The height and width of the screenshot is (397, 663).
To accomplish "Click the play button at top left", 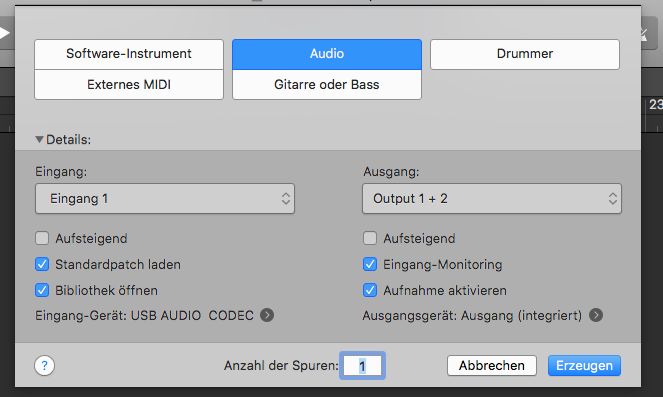I will tap(4, 33).
